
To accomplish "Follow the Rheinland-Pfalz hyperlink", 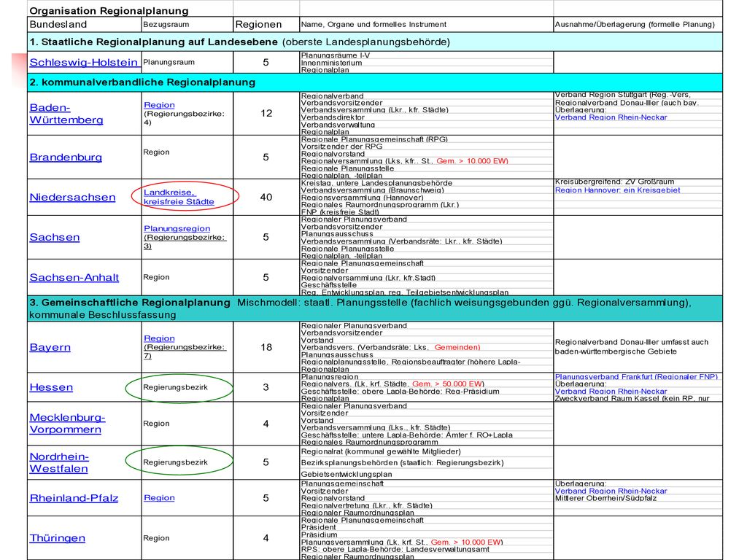I will 74,498.
